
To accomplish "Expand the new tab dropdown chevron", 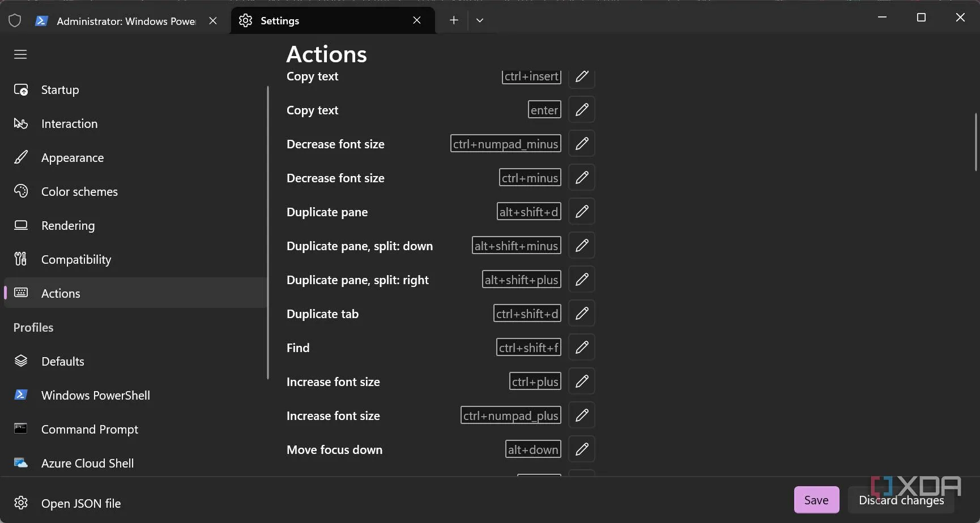I will [480, 20].
